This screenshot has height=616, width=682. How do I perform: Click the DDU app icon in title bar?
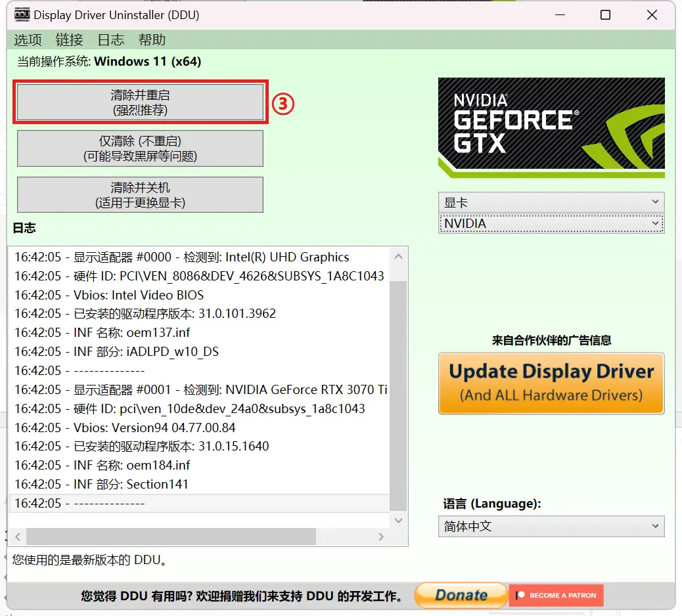[22, 14]
